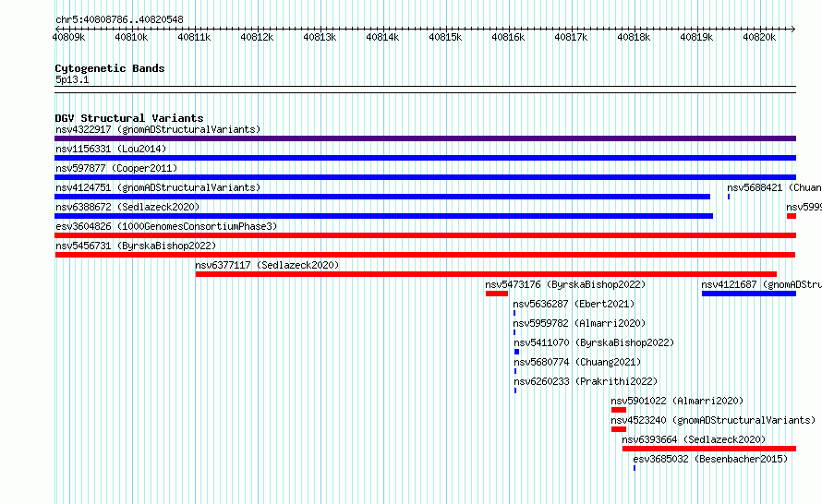Screen dimensions: 822x504
Task: Open nsv6388672 (Sedlazeck2020) label
Action: [127, 207]
